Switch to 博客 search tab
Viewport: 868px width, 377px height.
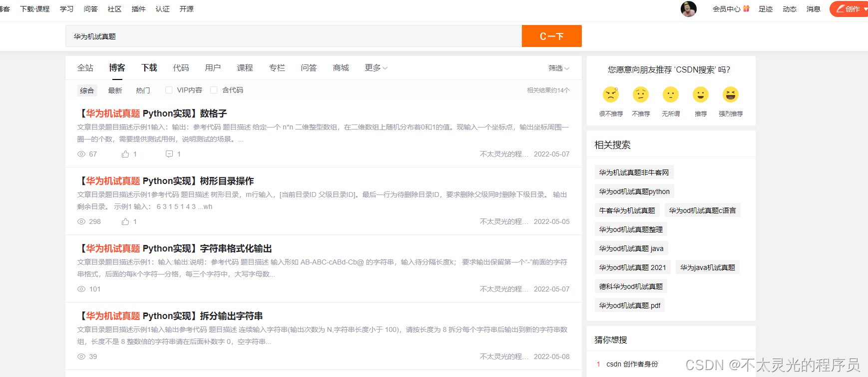click(x=117, y=67)
